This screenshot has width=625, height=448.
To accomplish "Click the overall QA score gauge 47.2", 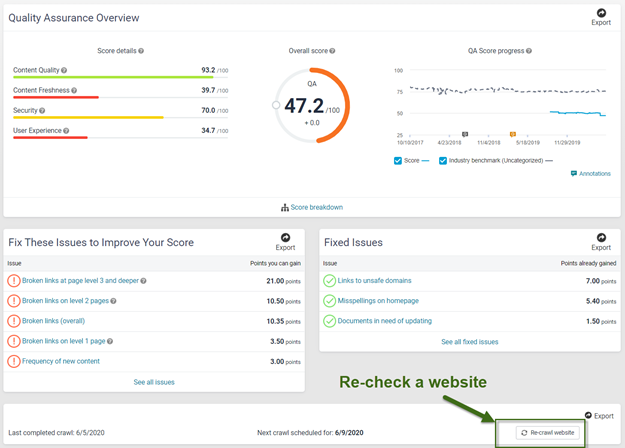I will point(312,106).
